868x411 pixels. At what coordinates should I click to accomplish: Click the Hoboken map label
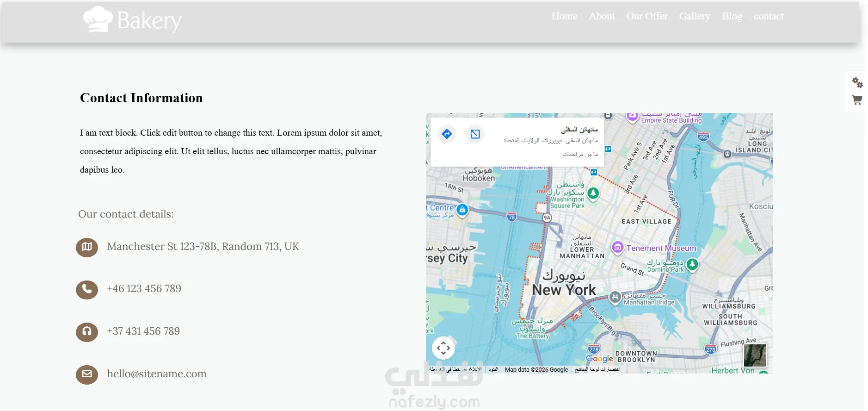point(479,178)
